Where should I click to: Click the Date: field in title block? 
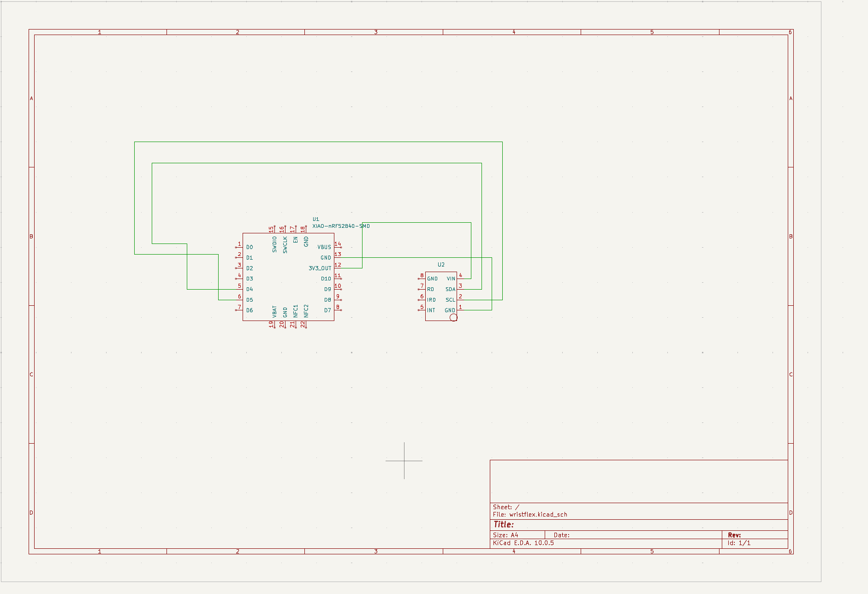tap(562, 535)
